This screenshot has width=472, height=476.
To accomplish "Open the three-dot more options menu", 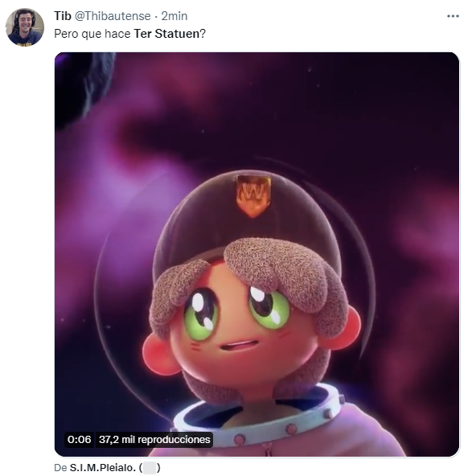I will [x=453, y=16].
